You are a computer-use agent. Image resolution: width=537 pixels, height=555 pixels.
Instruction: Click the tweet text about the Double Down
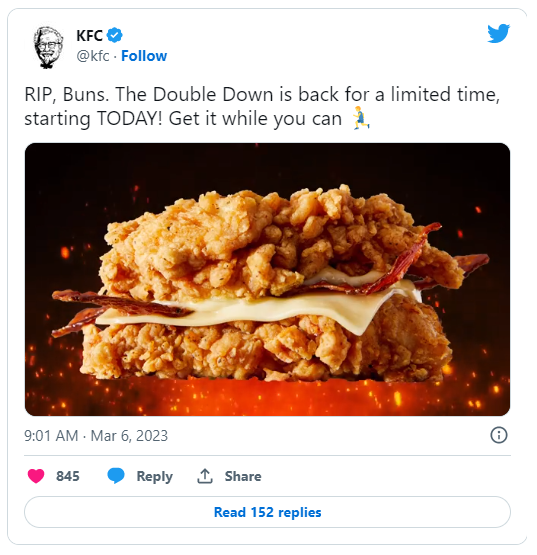pyautogui.click(x=262, y=106)
